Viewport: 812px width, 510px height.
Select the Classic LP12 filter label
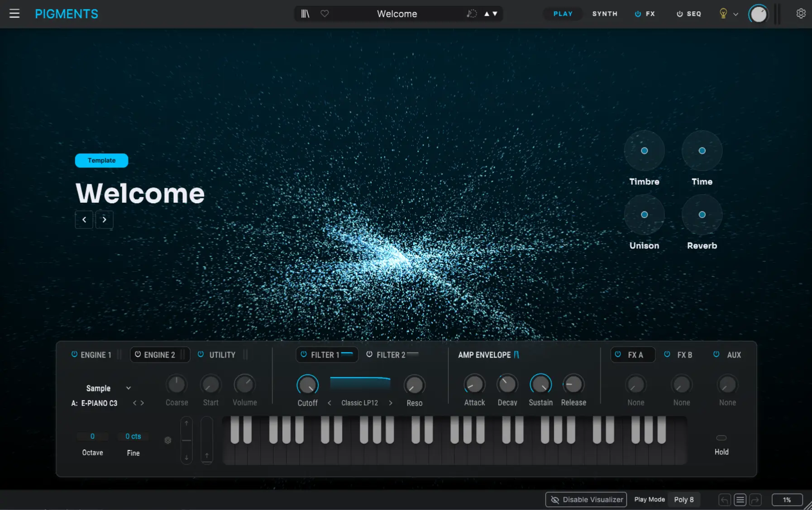(360, 403)
